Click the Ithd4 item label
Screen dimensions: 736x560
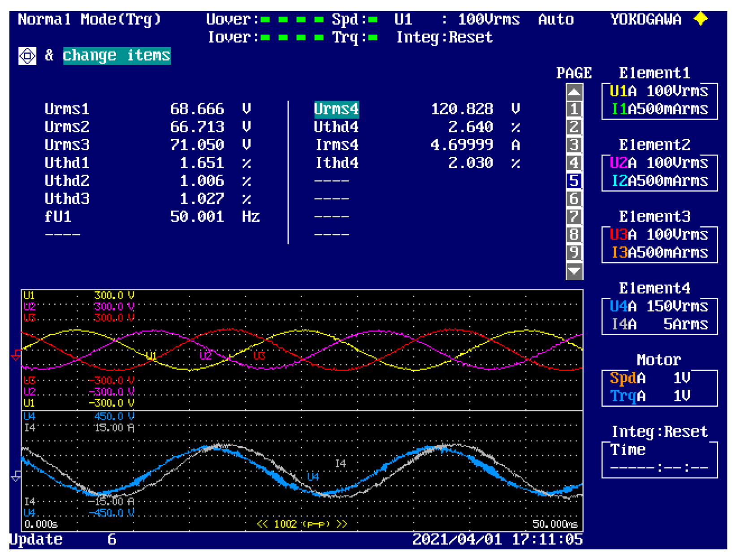pyautogui.click(x=337, y=163)
